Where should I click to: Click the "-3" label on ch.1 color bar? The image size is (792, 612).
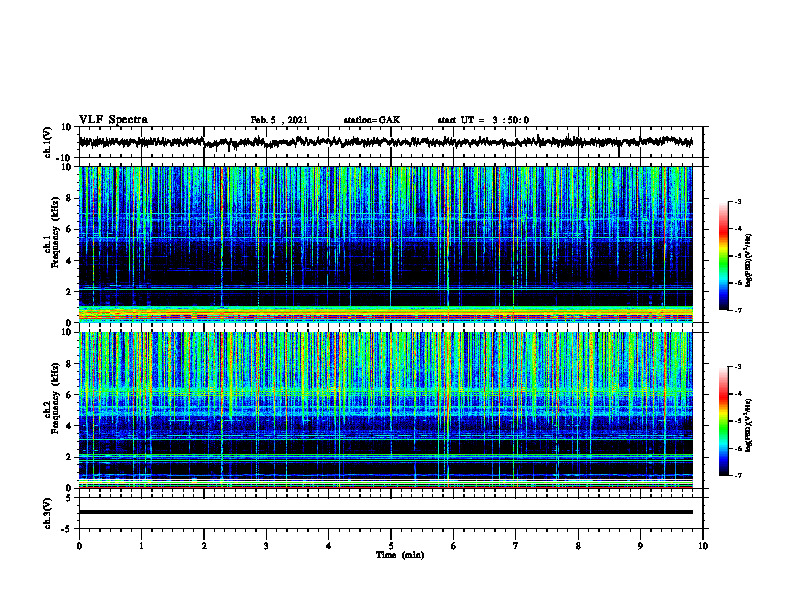[738, 202]
